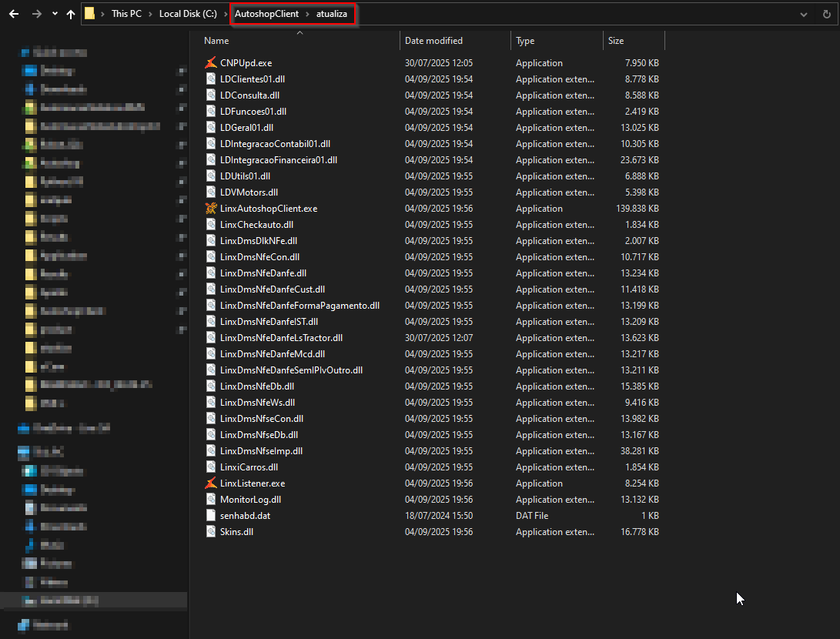Click the atualiza breadcrumb
Image resolution: width=840 pixels, height=639 pixels.
pyautogui.click(x=332, y=14)
